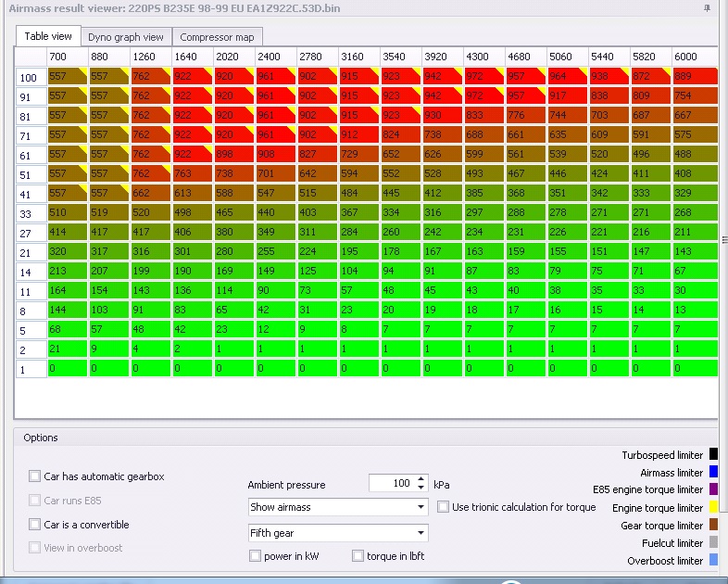Toggle Car is a convertible checkbox
This screenshot has width=728, height=584.
pos(34,525)
